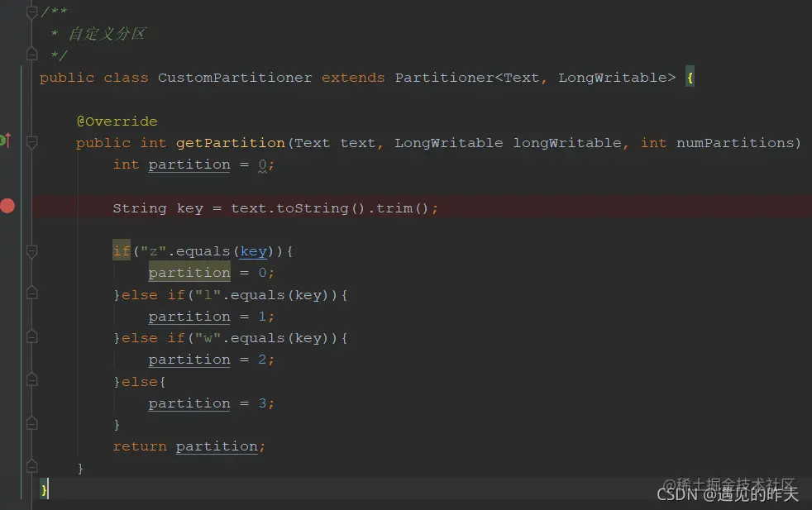
Task: Collapse the else if "w" block fold marker
Action: click(x=31, y=337)
